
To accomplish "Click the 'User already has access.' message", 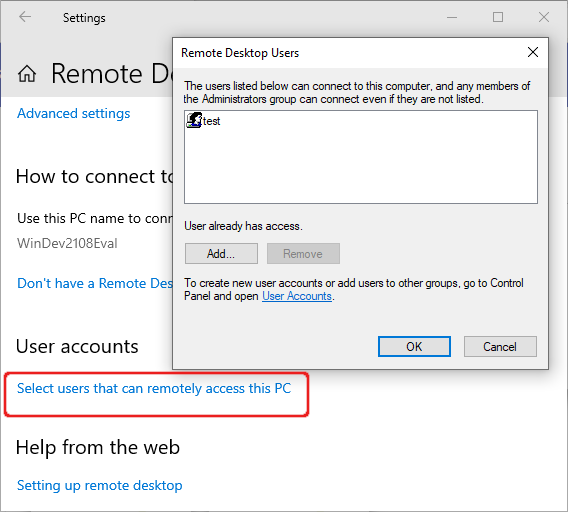I will tap(243, 226).
